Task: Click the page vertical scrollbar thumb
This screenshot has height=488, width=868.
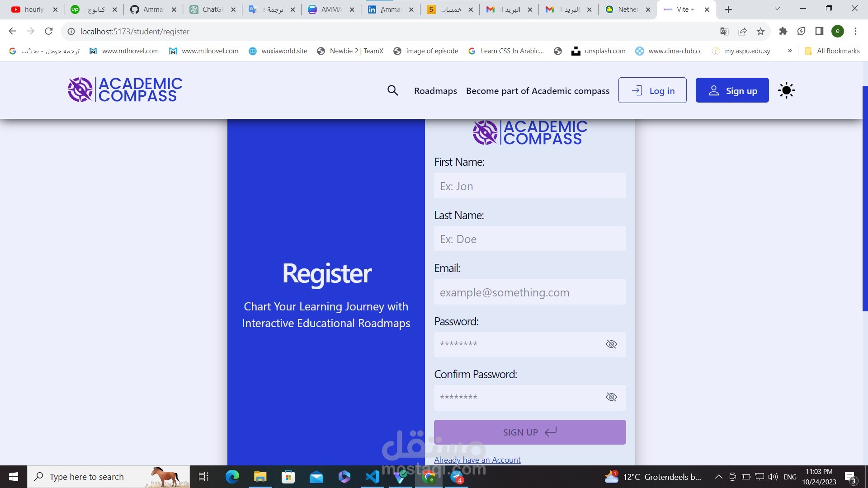Action: click(x=865, y=199)
